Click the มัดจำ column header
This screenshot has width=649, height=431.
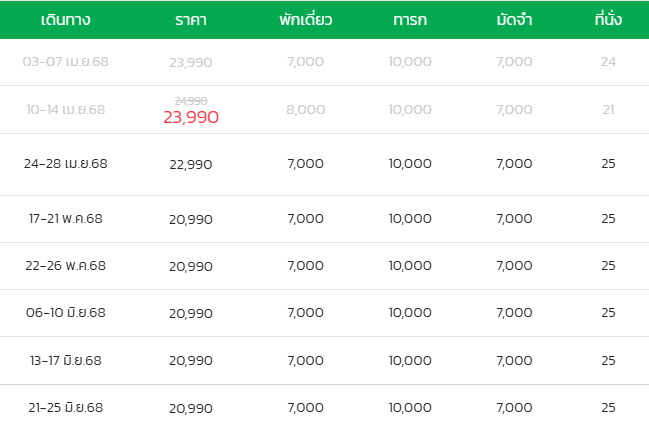(514, 19)
